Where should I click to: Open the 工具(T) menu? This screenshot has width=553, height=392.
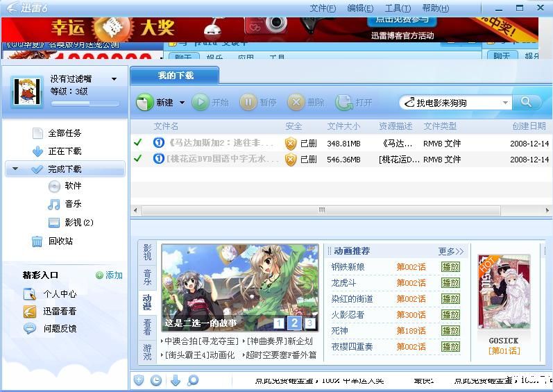tap(398, 8)
